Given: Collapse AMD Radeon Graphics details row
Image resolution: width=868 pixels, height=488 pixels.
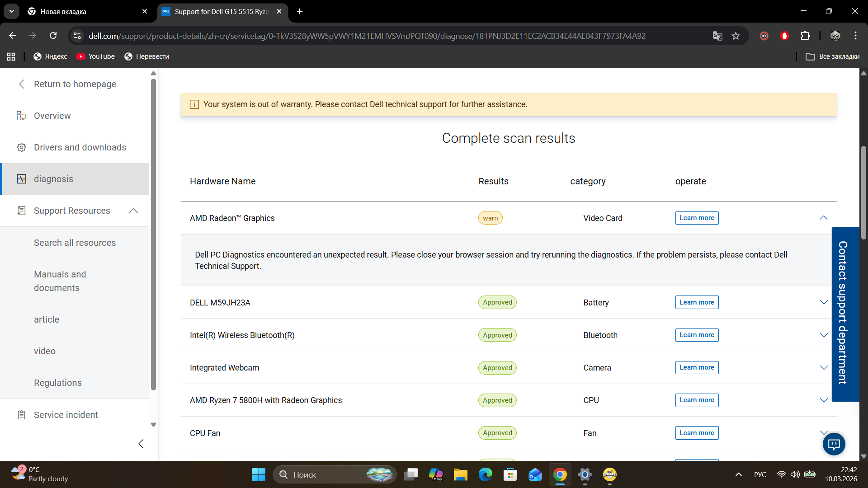Looking at the screenshot, I should (824, 218).
